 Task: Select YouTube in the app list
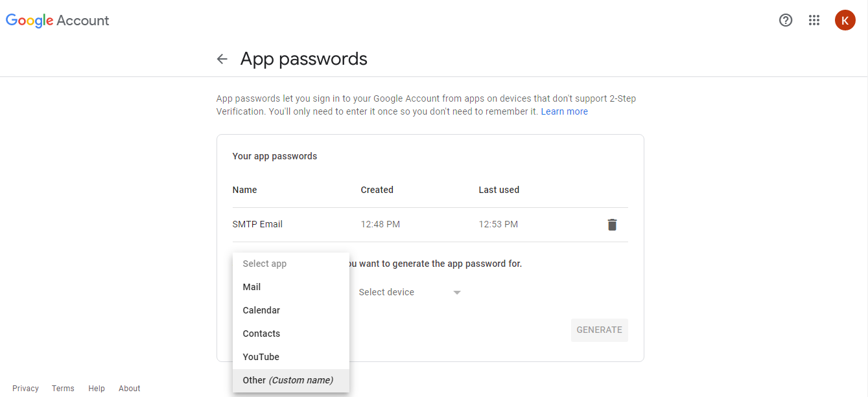pos(261,357)
